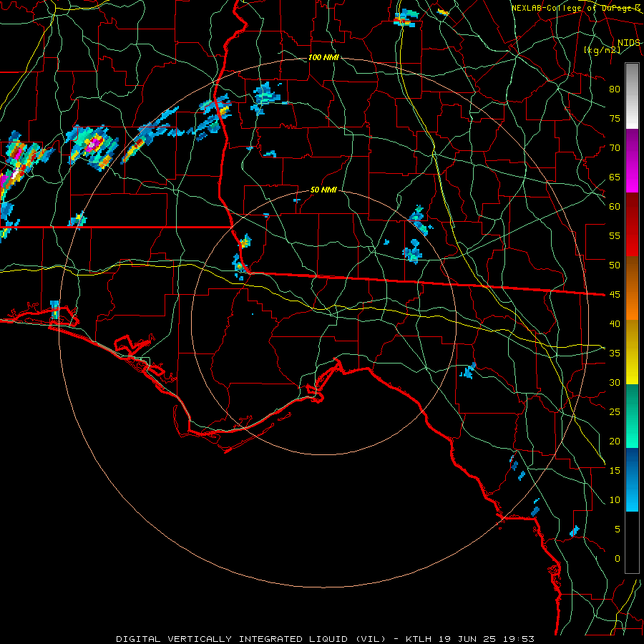Select the 30 value on the scale
This screenshot has width=644, height=644.
[x=615, y=382]
